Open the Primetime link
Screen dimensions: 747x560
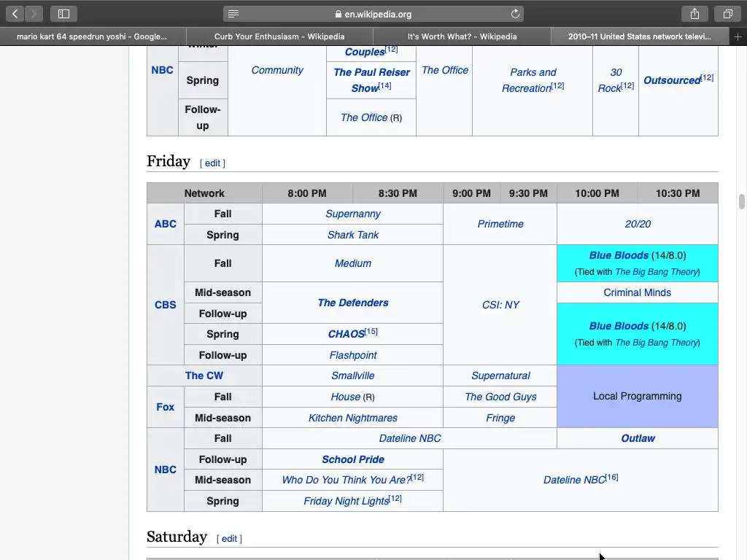(x=500, y=224)
